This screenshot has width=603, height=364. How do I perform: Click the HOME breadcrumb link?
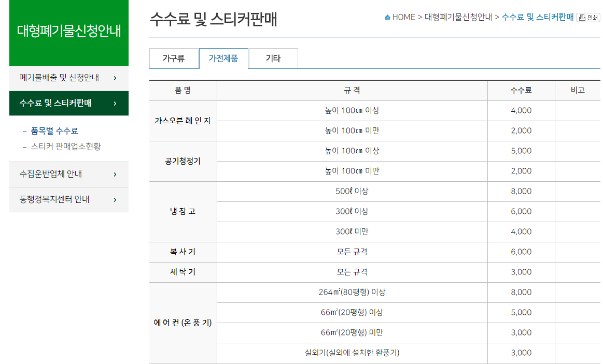403,17
